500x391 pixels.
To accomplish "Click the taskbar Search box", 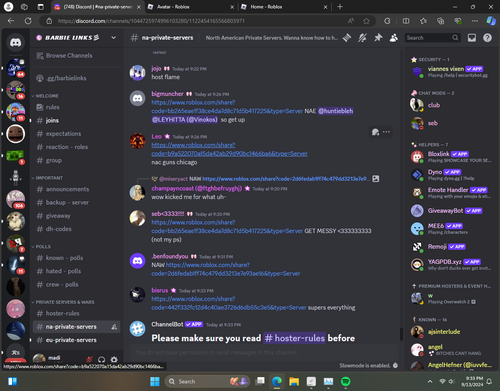I will point(208,381).
